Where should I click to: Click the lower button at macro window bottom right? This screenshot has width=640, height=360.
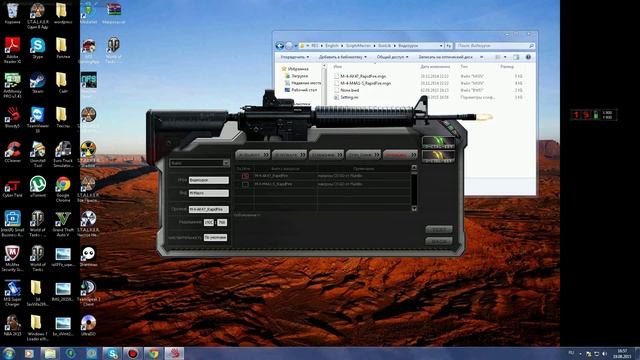point(439,242)
